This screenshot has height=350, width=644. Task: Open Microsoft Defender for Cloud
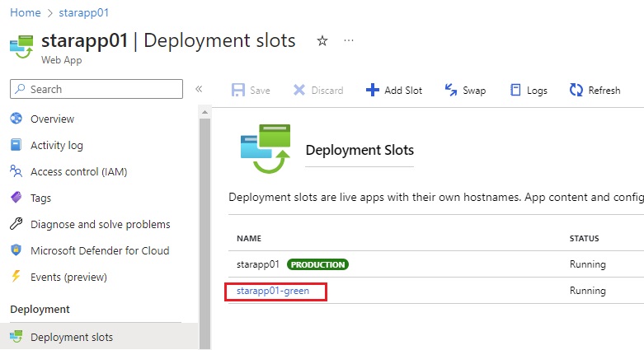100,250
